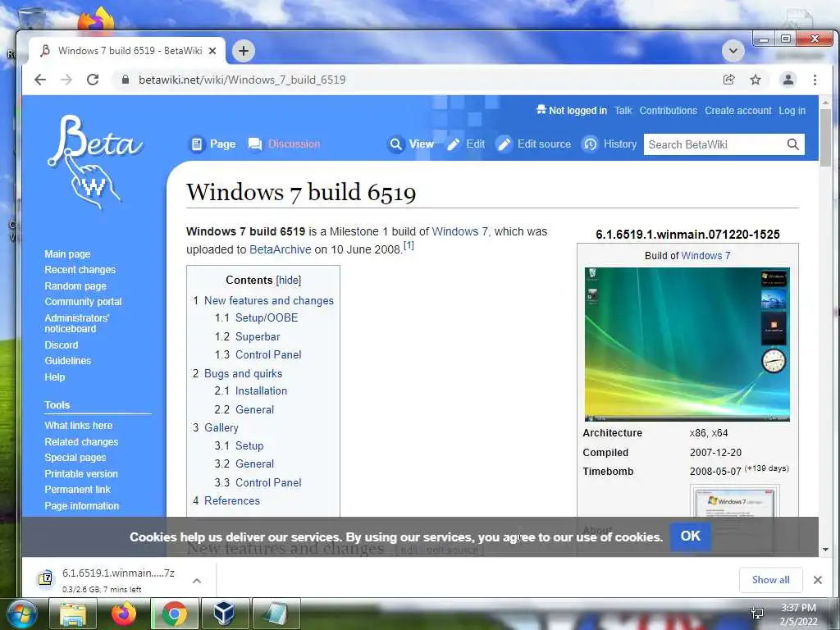Switch to the Page tab
840x630 pixels.
tap(212, 144)
